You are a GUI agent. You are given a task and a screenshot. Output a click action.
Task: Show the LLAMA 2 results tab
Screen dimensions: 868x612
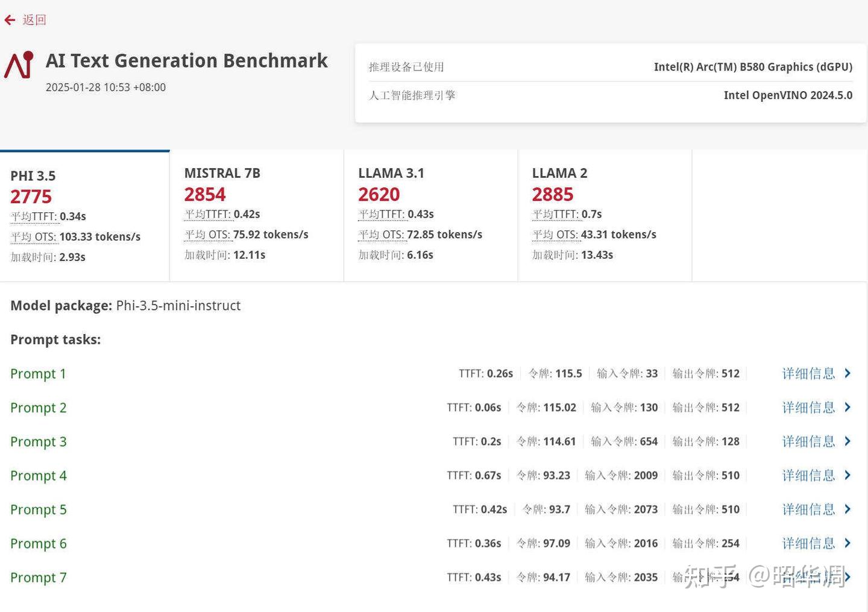tap(604, 215)
